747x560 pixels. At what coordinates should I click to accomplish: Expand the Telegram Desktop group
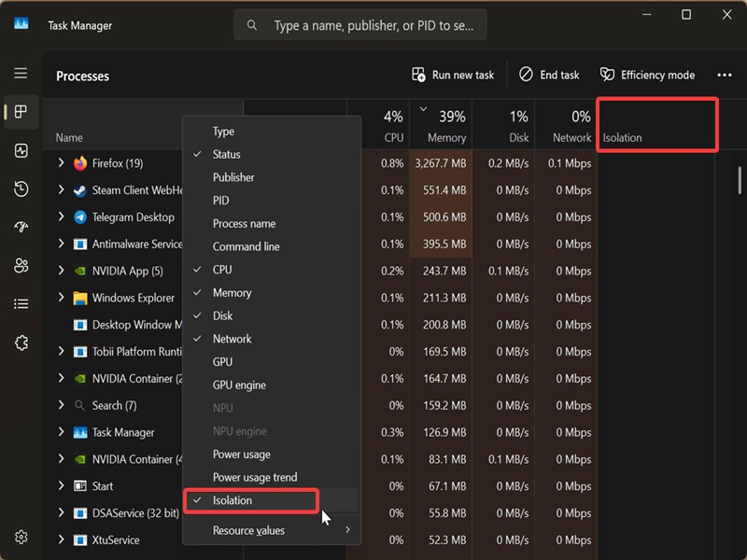[61, 217]
